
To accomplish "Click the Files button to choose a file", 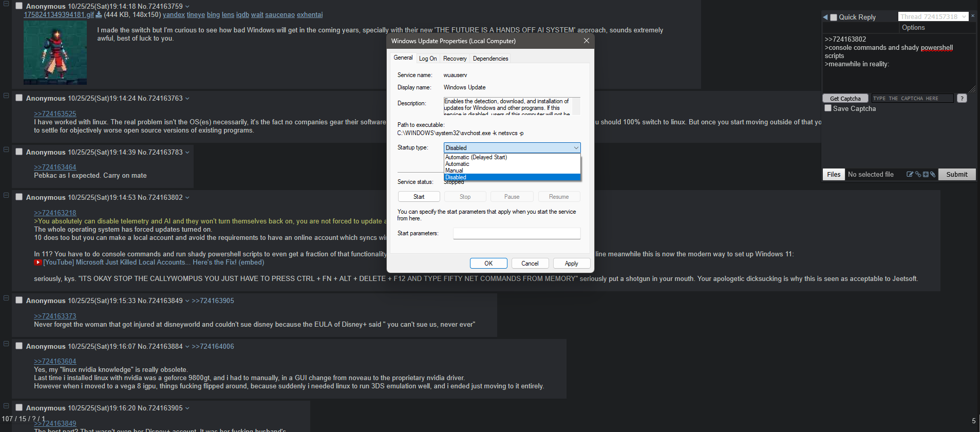I will pos(834,175).
